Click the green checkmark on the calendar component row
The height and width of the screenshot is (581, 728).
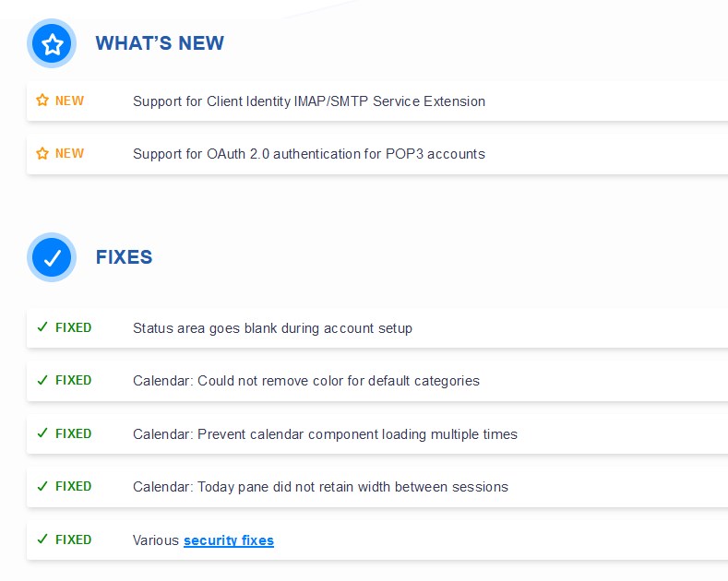tap(42, 433)
